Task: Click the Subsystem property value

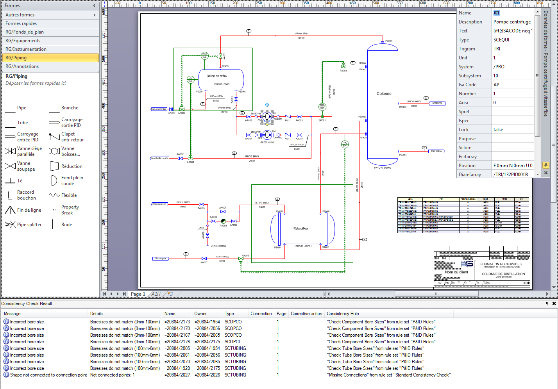Action: tap(513, 75)
